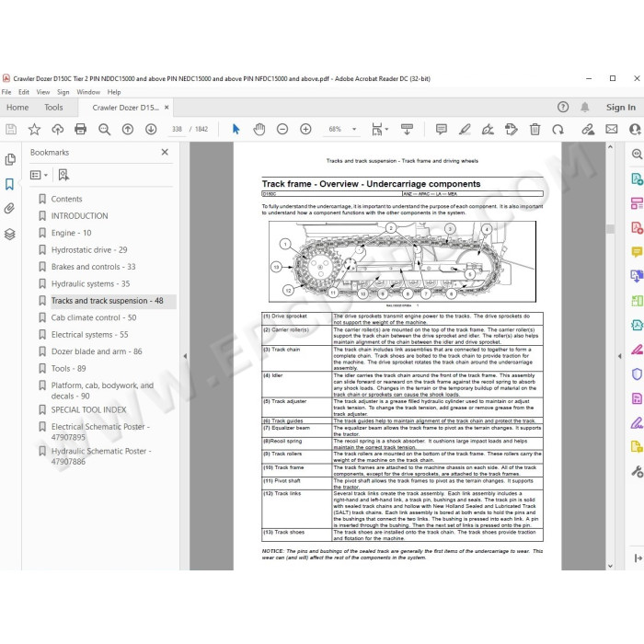Select Brakes and controls - 33 bookmark

click(x=93, y=267)
